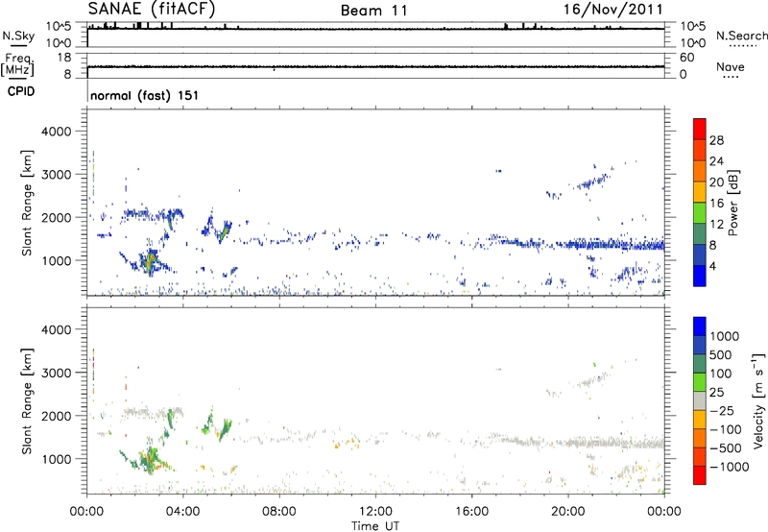The image size is (768, 532).
Task: Select the 100 label on the velocity colorbar
Action: tap(721, 374)
